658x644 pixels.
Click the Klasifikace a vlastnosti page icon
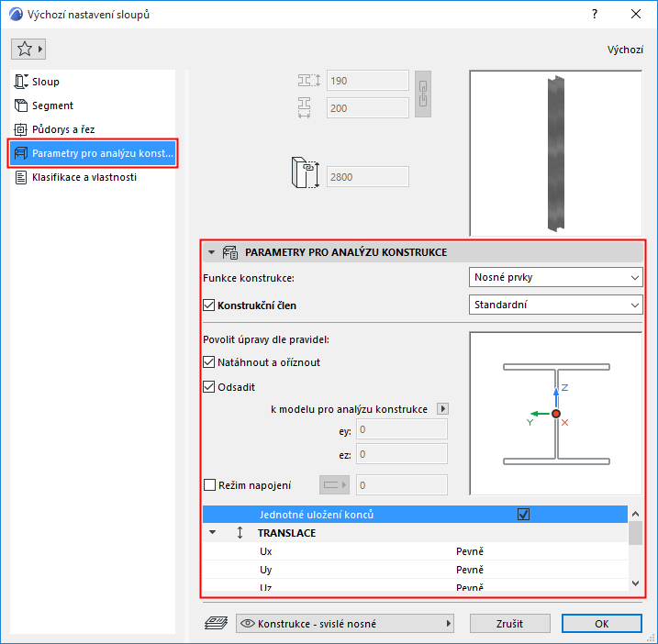(20, 177)
